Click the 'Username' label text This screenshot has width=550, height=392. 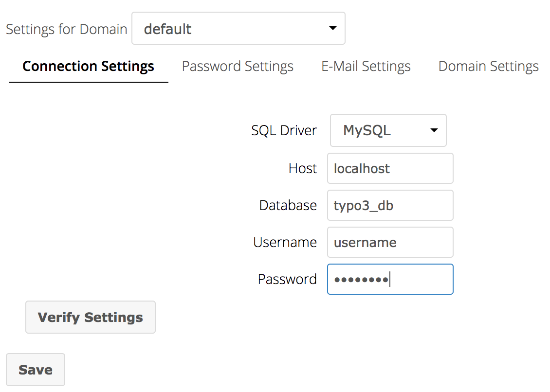point(285,243)
